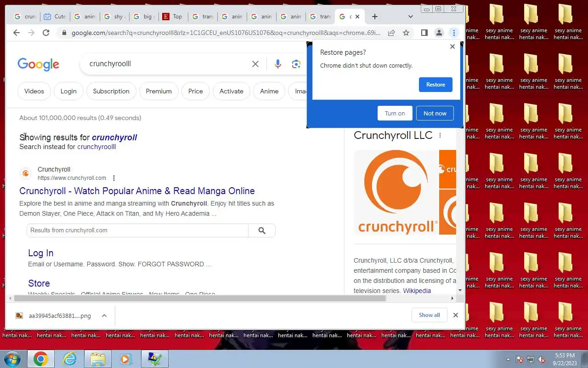Viewport: 588px width, 368px height.
Task: Click the Turn on button
Action: 395,113
